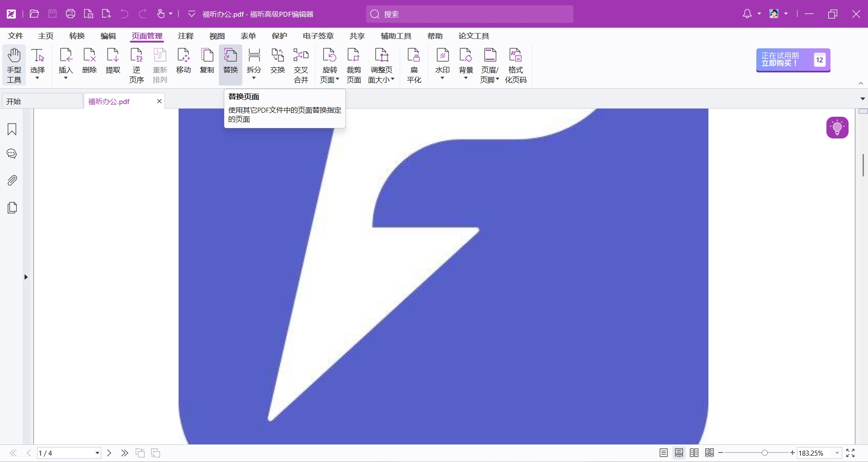Click the trial period buy now banner

(x=793, y=60)
